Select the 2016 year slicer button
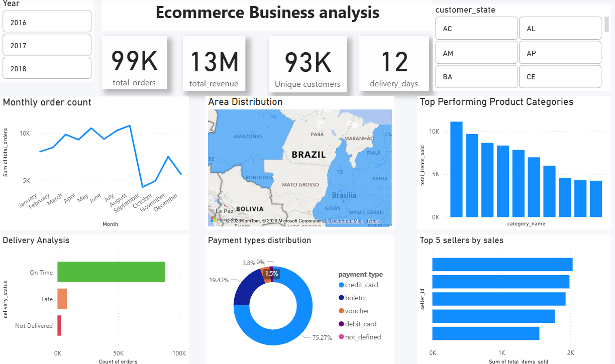Viewport: 615px width, 364px height. [x=47, y=22]
